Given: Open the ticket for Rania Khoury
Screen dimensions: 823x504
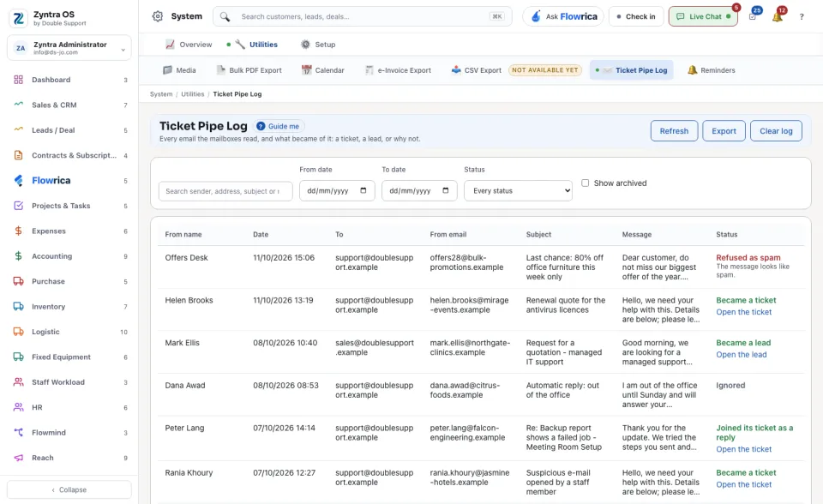Looking at the screenshot, I should 744,484.
